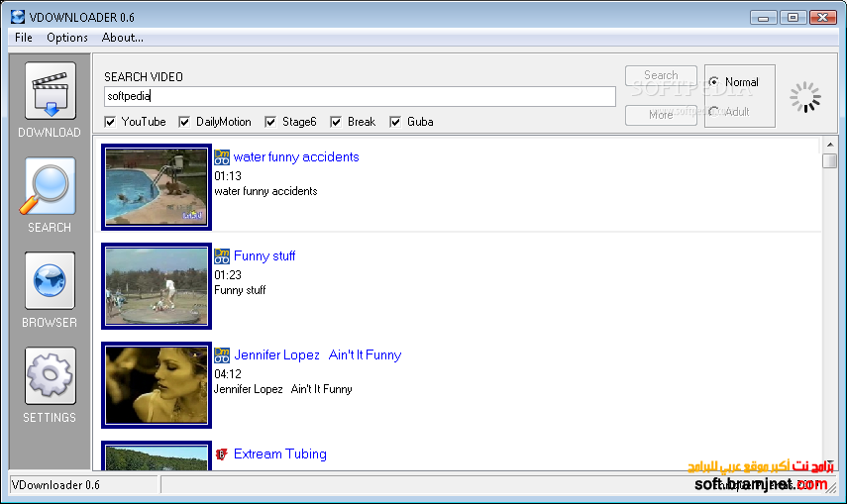Open the Download section icon

pos(50,92)
